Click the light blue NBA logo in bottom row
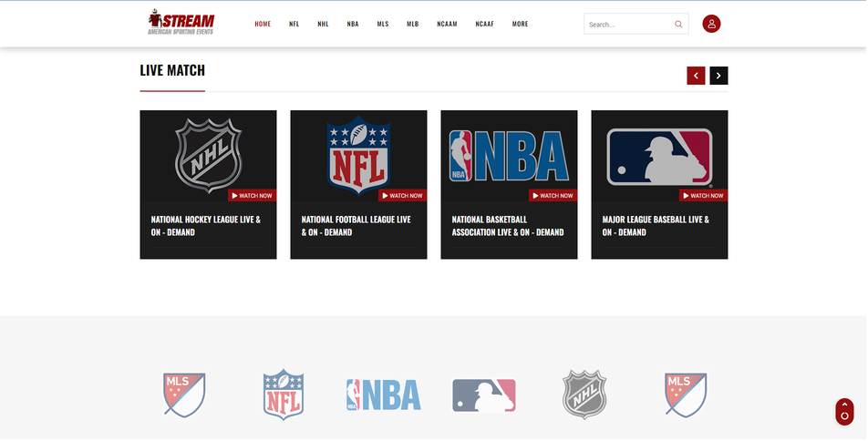Viewport: 868px width, 441px height. 384,395
